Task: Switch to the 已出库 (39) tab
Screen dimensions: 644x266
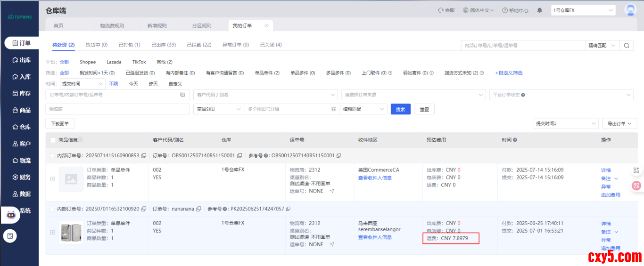Action: coord(163,45)
